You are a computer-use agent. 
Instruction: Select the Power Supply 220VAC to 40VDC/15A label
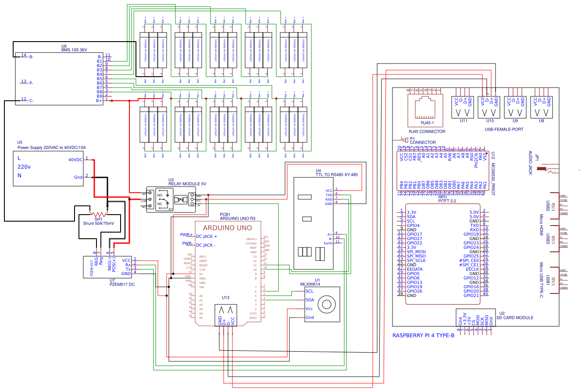pos(51,148)
